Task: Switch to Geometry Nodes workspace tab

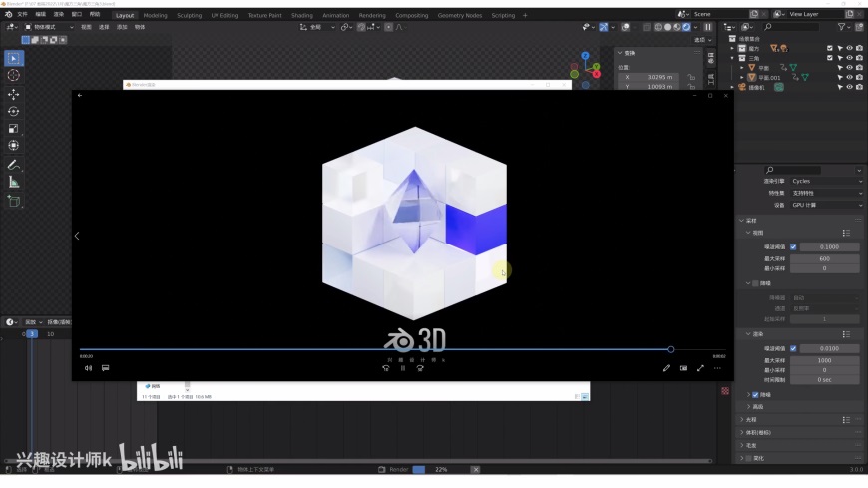Action: 460,16
